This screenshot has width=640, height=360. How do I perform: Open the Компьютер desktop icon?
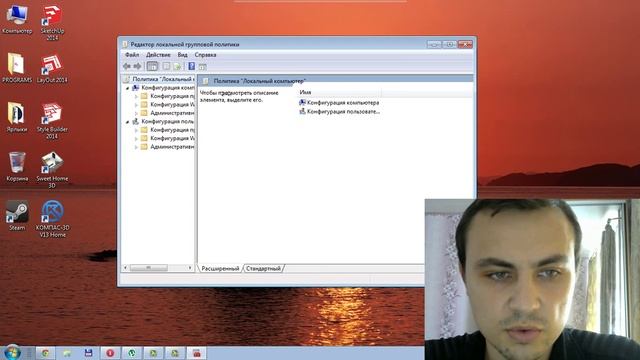(17, 19)
